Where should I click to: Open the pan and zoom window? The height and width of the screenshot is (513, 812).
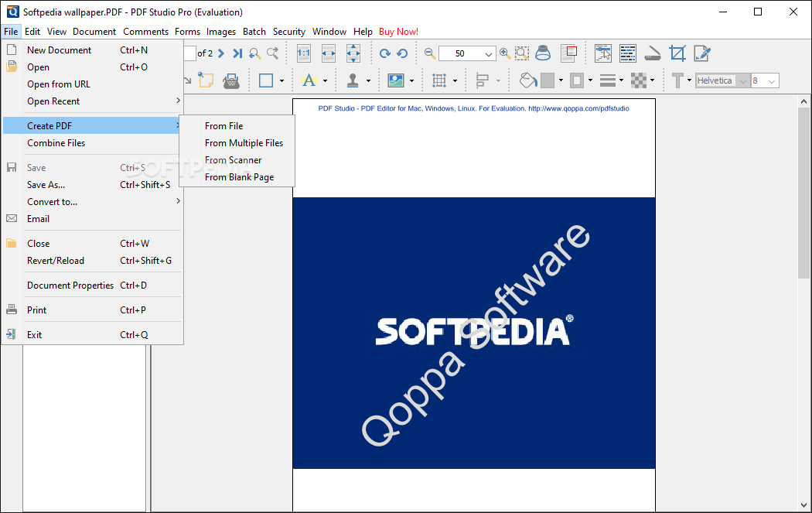[568, 53]
